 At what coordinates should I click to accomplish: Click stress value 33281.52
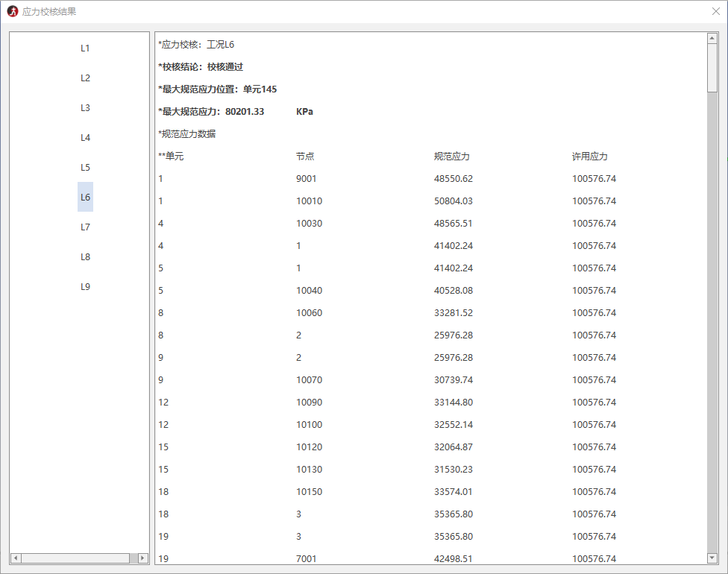[x=454, y=313]
